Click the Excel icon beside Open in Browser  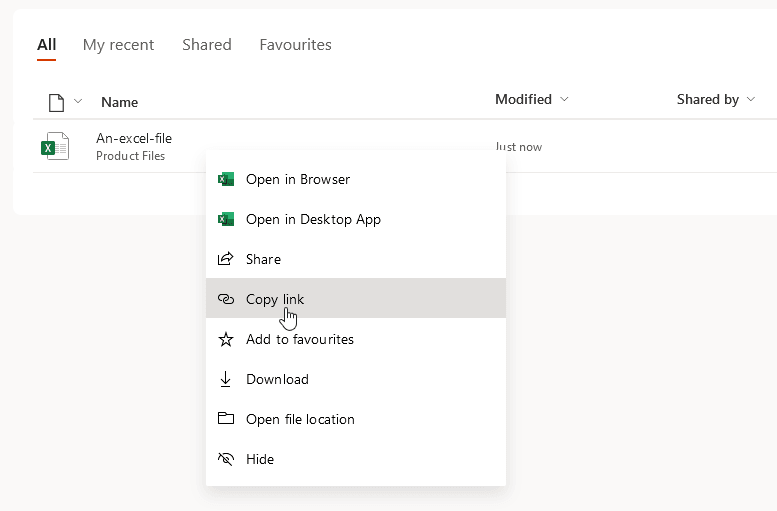[226, 179]
